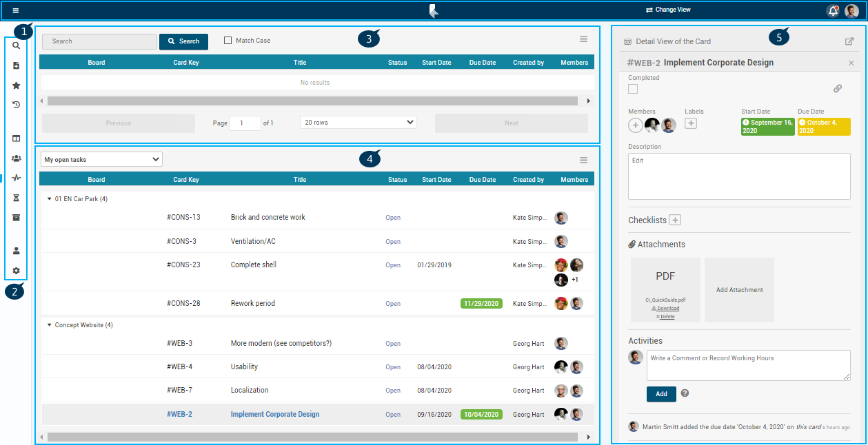Open the 20 rows page size dropdown
Viewport: 868px width, 445px height.
coord(359,123)
